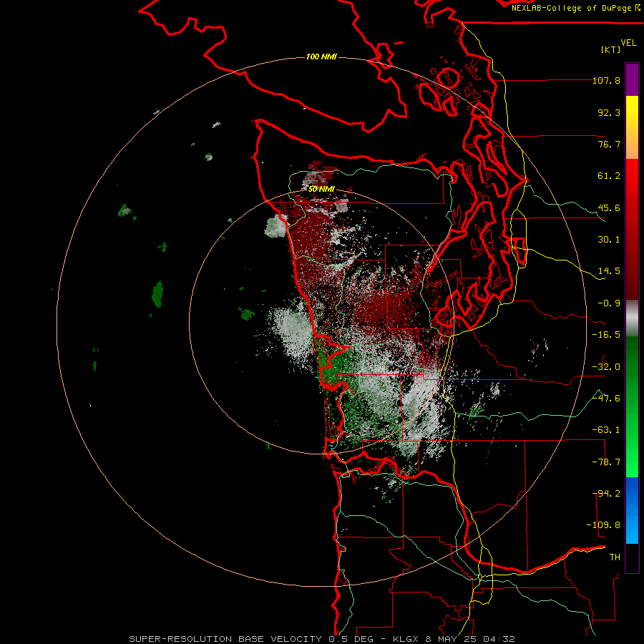
Task: Click the -78.7 legend value
Action: [x=606, y=462]
